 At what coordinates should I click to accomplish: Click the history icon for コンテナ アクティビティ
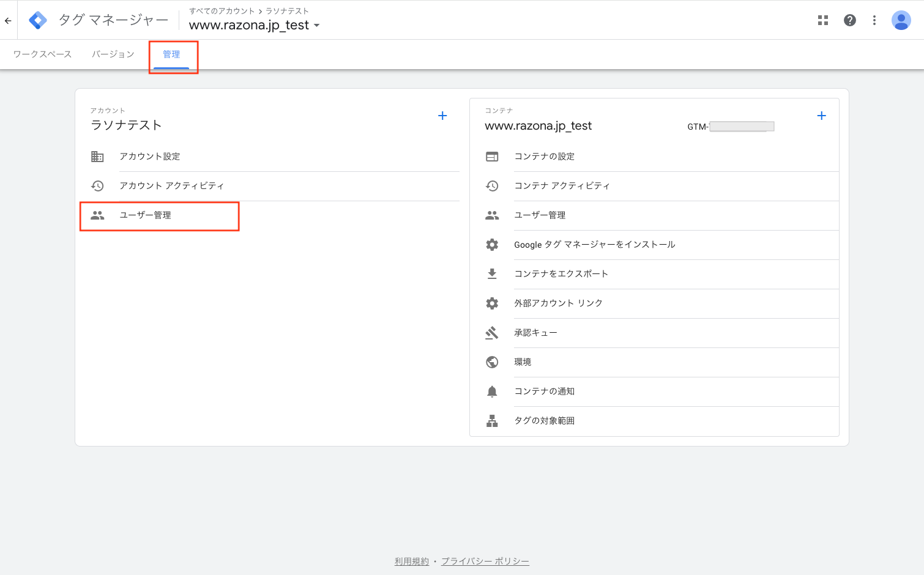pyautogui.click(x=492, y=186)
